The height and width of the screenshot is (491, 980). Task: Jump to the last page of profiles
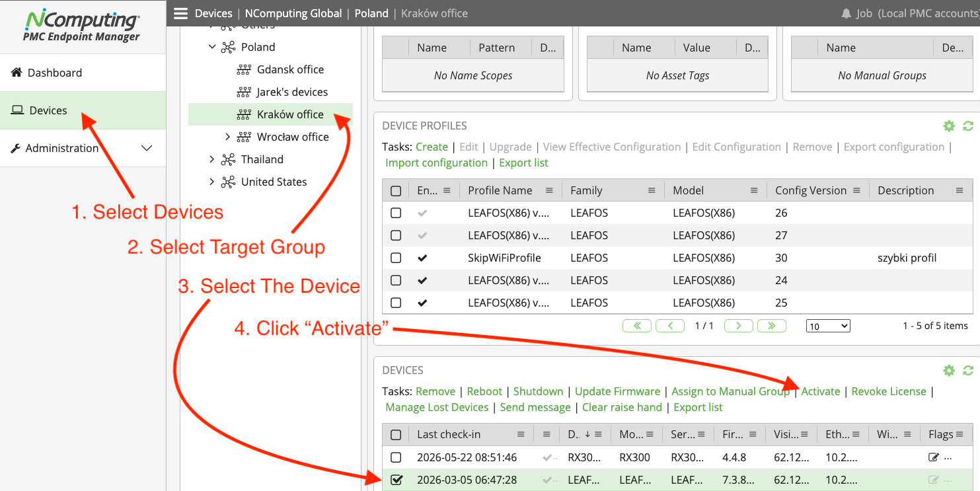(x=772, y=326)
